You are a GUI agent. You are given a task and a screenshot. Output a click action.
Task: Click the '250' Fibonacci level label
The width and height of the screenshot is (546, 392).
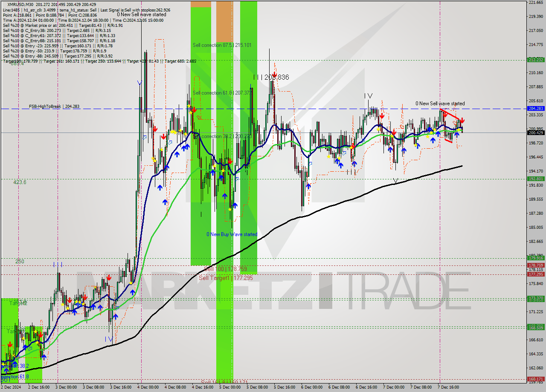(20, 262)
